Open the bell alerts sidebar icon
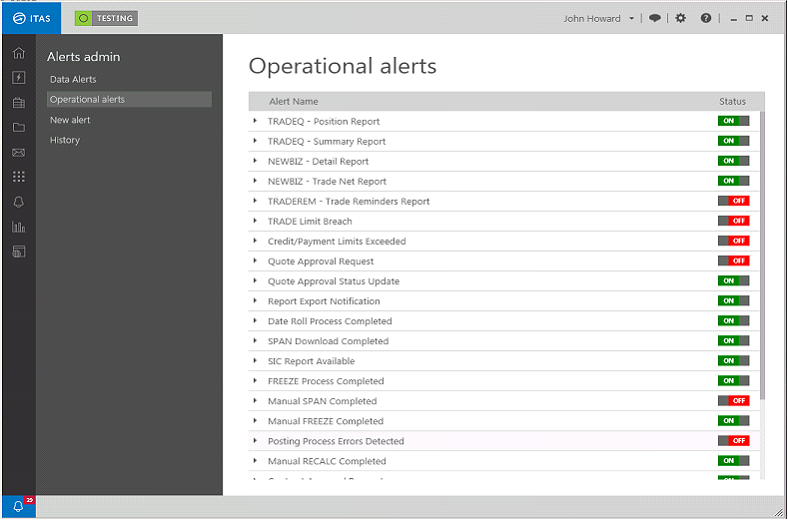This screenshot has width=788, height=520. 19,202
